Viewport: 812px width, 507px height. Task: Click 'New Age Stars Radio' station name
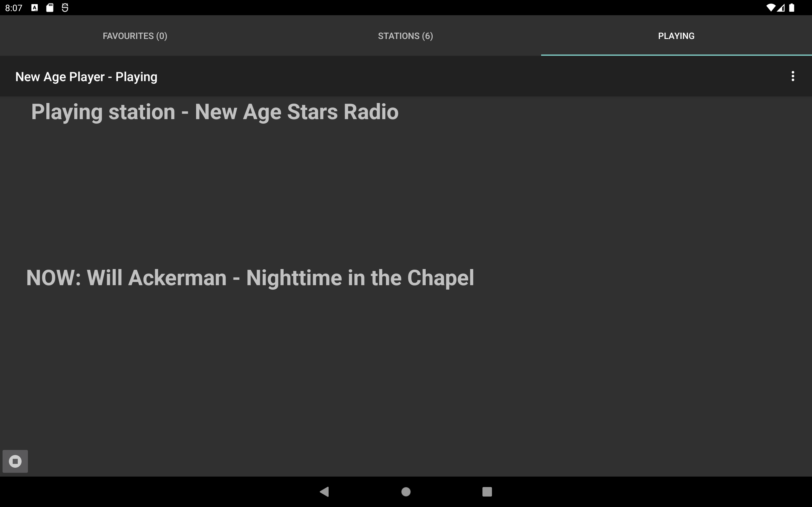pyautogui.click(x=297, y=112)
